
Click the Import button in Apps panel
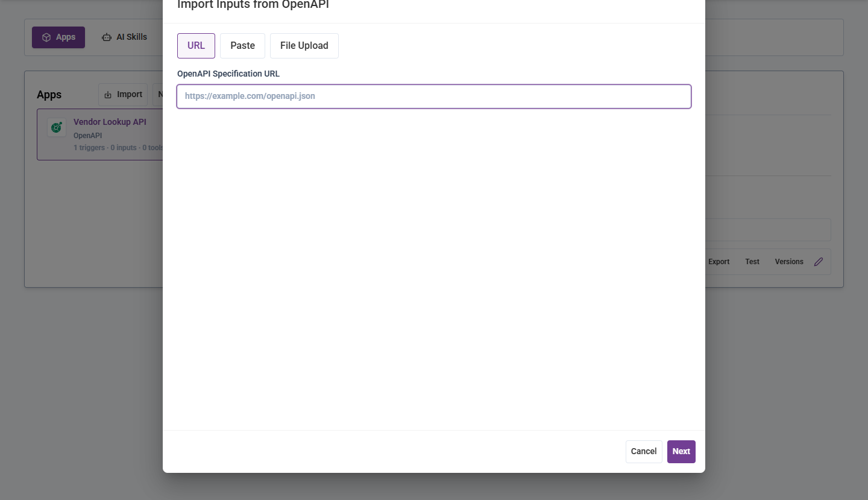pos(123,95)
